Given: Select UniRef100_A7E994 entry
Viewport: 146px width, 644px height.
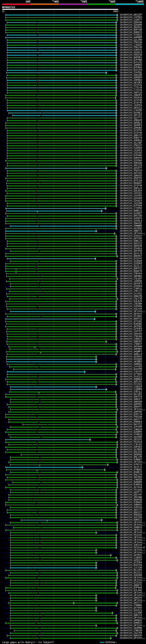Looking at the screenshot, I should coord(131,306).
